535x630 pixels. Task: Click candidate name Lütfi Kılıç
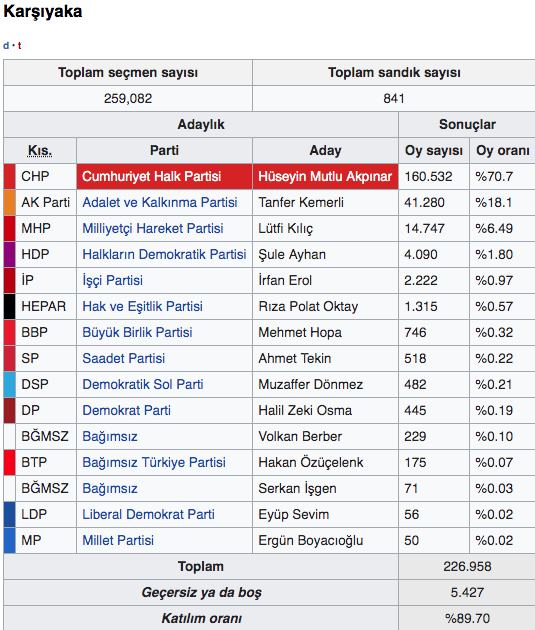click(285, 228)
